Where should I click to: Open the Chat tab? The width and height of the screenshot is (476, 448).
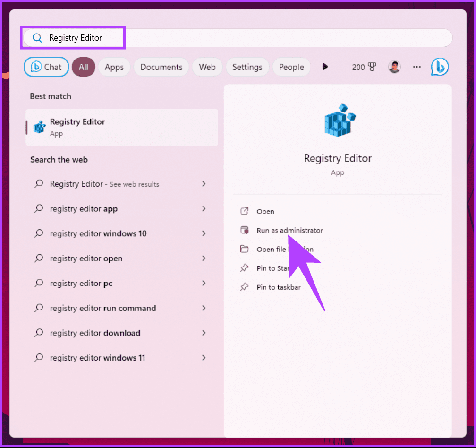click(x=46, y=67)
